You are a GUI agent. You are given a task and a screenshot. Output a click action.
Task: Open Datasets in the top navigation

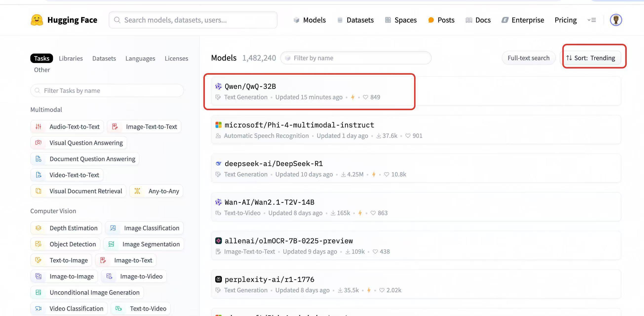(x=355, y=20)
